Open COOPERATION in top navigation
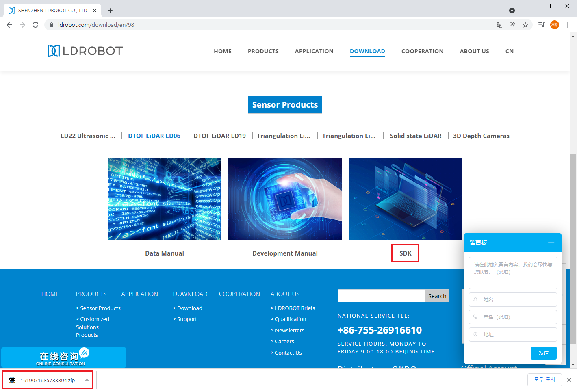This screenshot has width=577, height=392. pos(423,51)
